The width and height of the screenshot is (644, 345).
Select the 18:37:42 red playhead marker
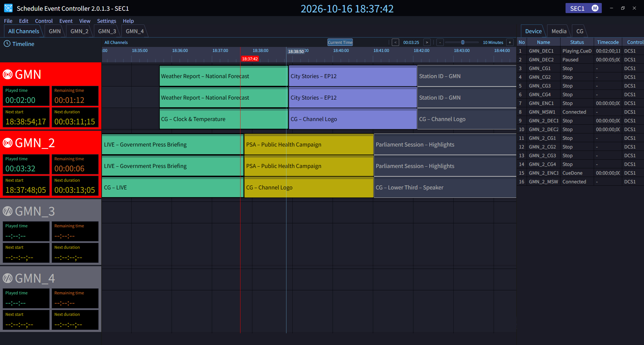pos(250,59)
